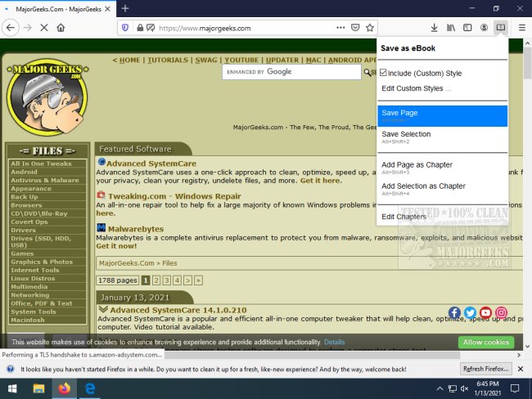Save page to Pocket

pyautogui.click(x=355, y=28)
